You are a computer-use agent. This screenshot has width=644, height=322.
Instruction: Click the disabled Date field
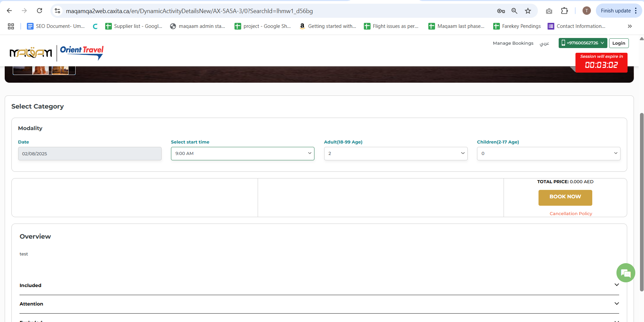click(90, 154)
